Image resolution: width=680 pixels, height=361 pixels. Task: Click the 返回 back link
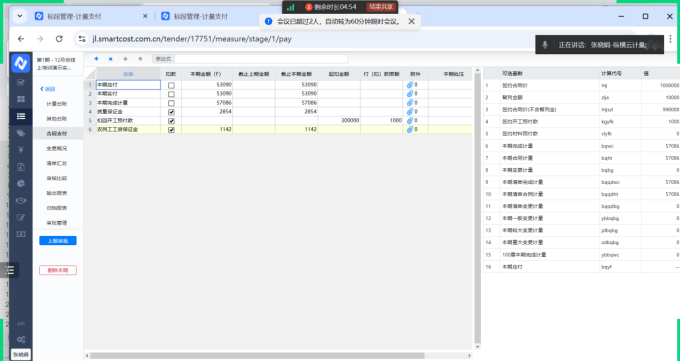pos(48,89)
